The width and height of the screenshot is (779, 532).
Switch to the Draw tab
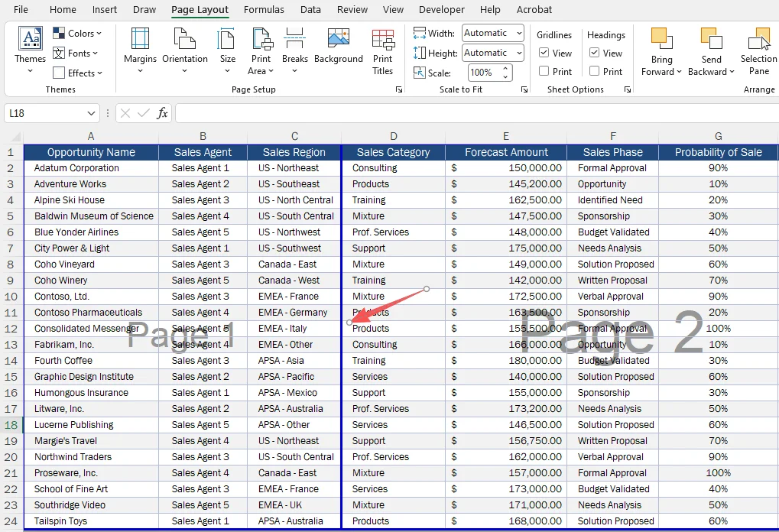[144, 9]
